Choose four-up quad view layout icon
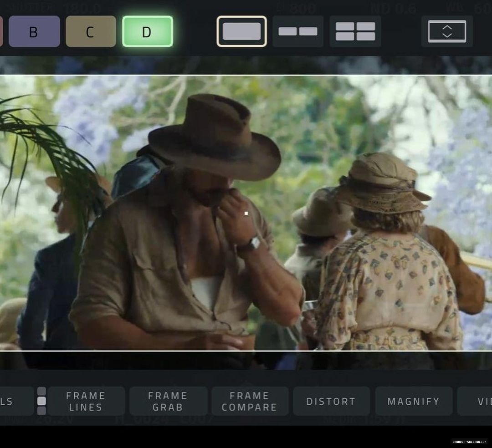Screen dimensions: 492x448 tap(355, 31)
